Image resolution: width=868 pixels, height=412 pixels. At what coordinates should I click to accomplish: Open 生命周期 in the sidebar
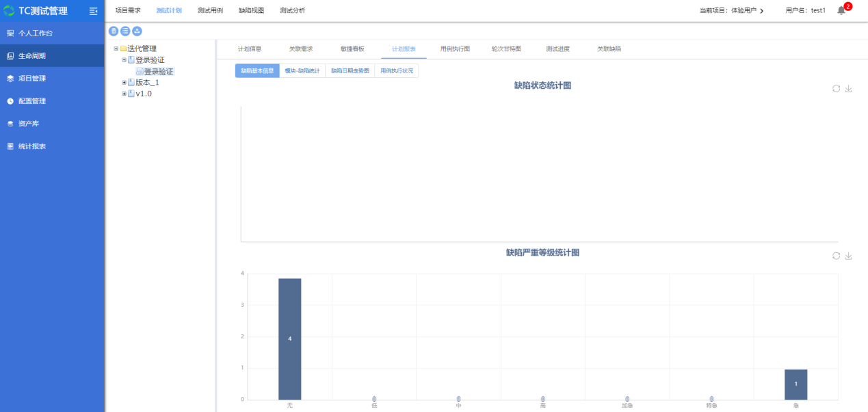coord(52,55)
